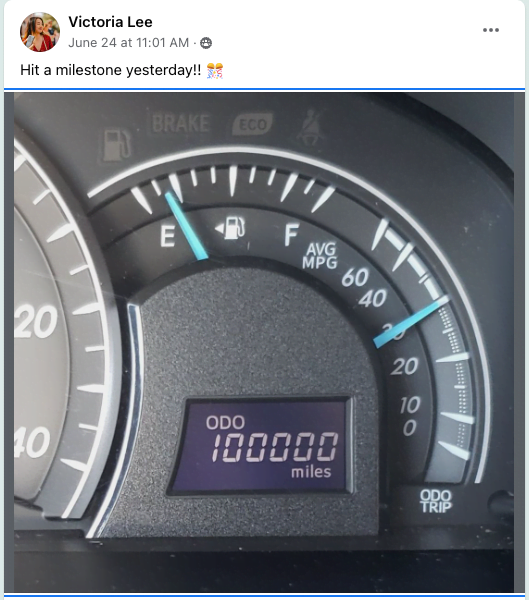Click the "Hit a milestone yesterday!!" caption text
The width and height of the screenshot is (529, 600).
pos(111,70)
